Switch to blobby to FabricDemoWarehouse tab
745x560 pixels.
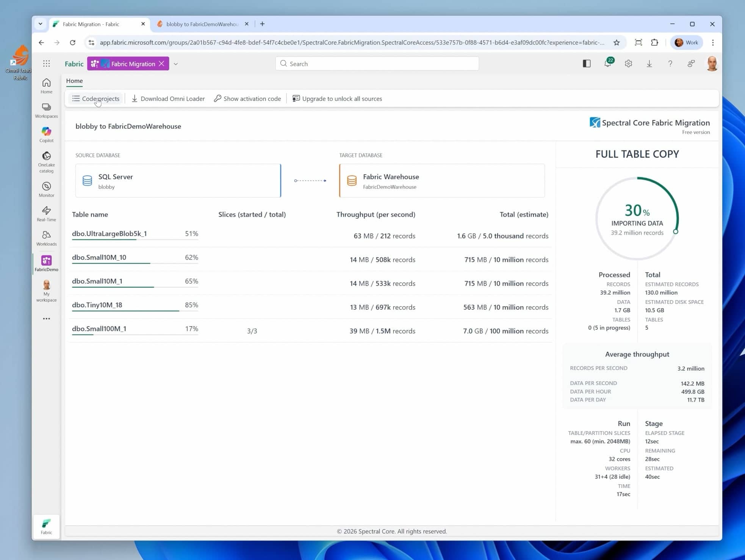pos(202,24)
